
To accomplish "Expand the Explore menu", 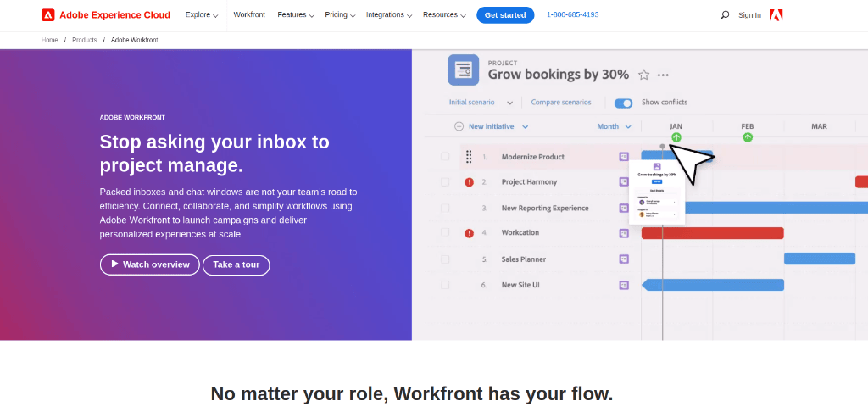I will pos(202,15).
